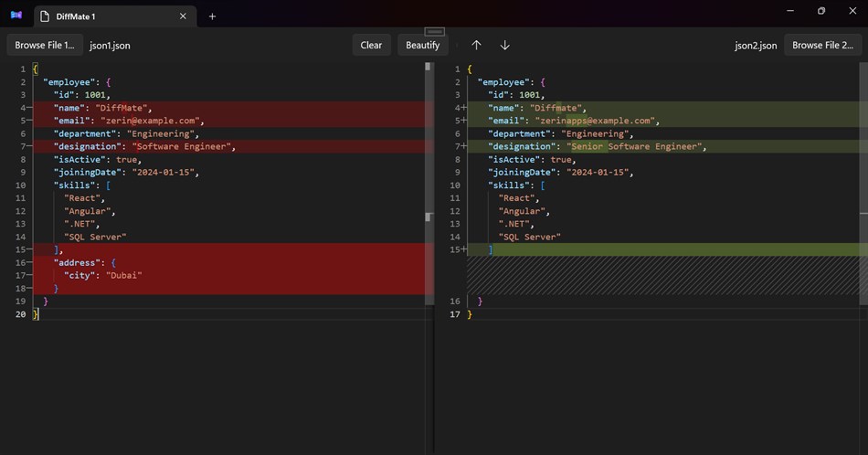Click the DiffMate app logo icon

[16, 15]
